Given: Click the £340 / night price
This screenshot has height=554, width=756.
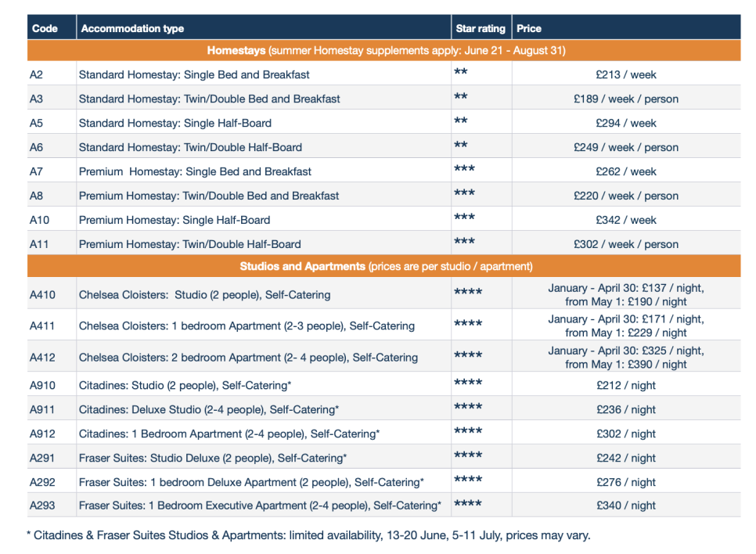Looking at the screenshot, I should click(626, 505).
